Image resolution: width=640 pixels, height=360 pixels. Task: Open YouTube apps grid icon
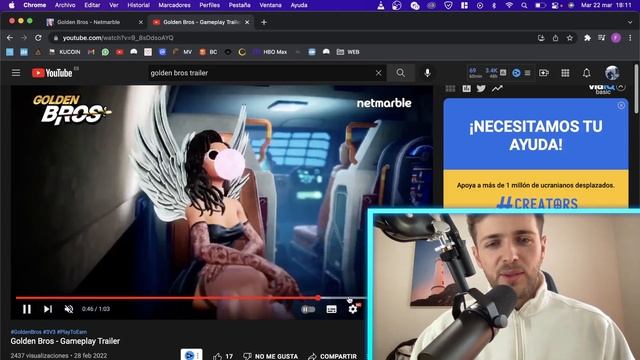click(x=565, y=73)
